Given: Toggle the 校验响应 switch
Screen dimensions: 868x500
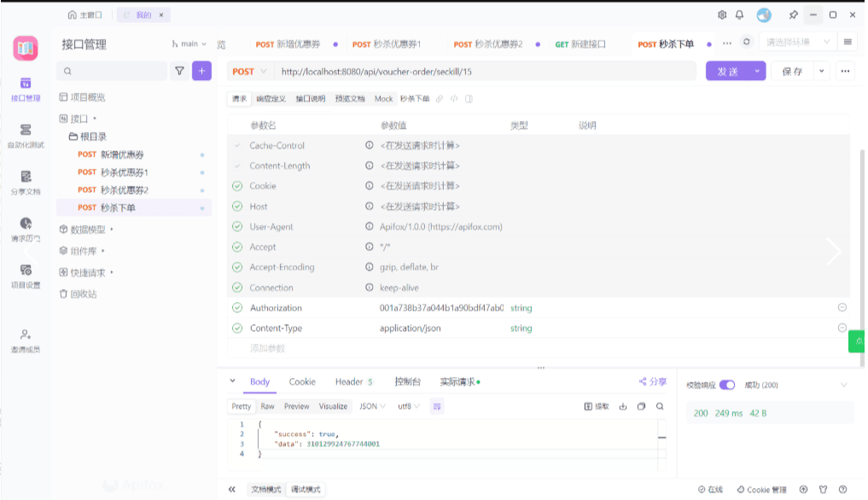Looking at the screenshot, I should tap(727, 385).
